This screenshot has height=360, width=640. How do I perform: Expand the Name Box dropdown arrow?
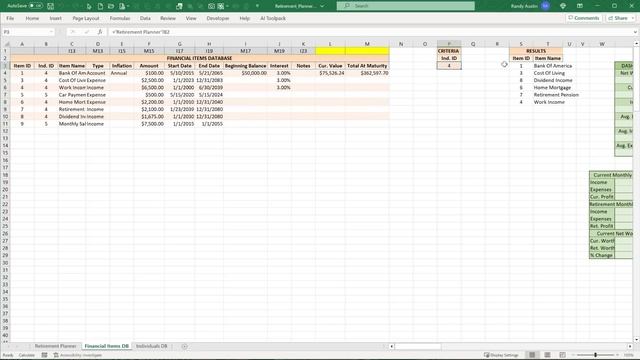point(51,32)
